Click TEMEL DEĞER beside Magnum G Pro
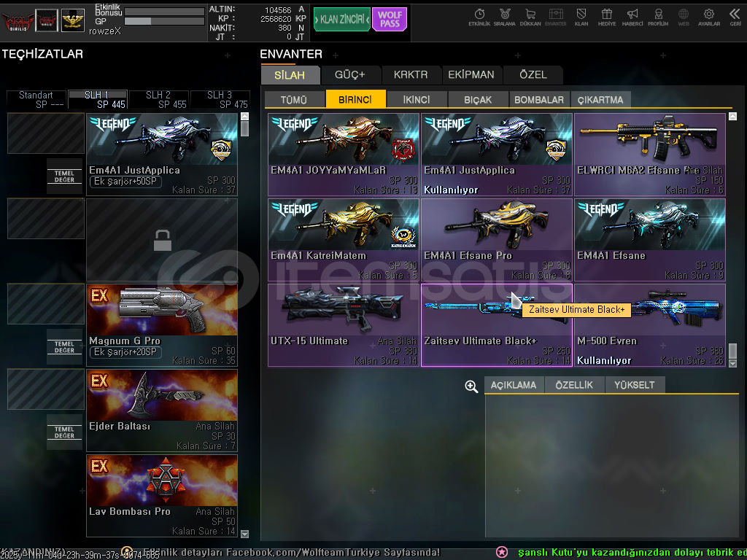 click(x=64, y=346)
